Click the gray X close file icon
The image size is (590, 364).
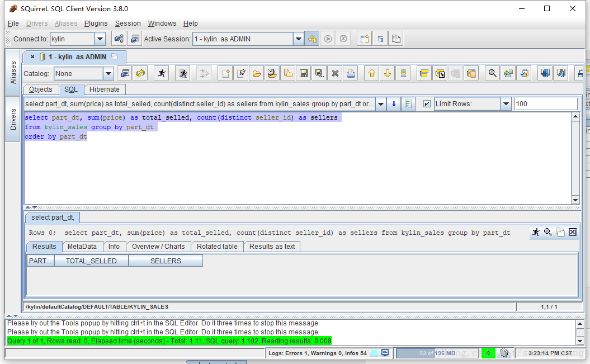335,73
